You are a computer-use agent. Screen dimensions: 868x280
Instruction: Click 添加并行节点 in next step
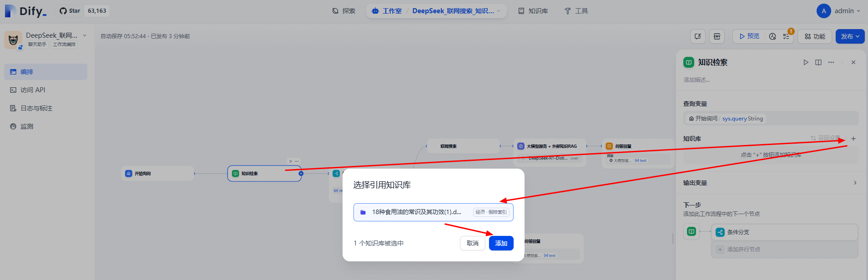coord(785,250)
